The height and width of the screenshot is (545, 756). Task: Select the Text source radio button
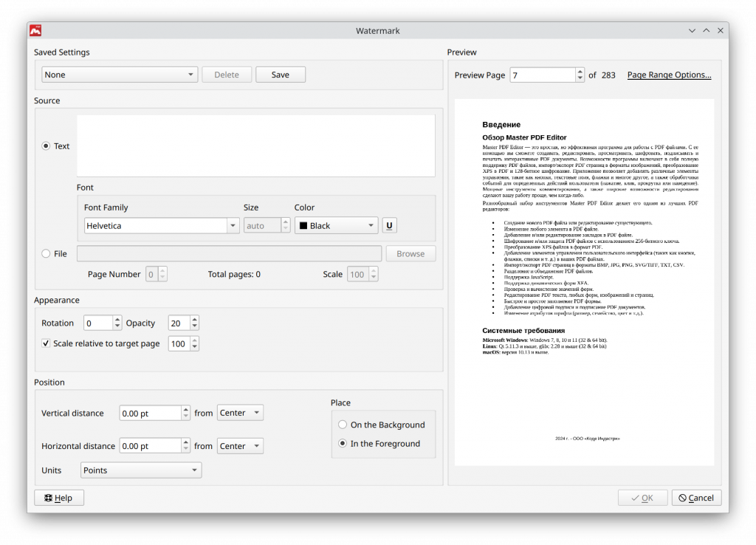(x=45, y=145)
